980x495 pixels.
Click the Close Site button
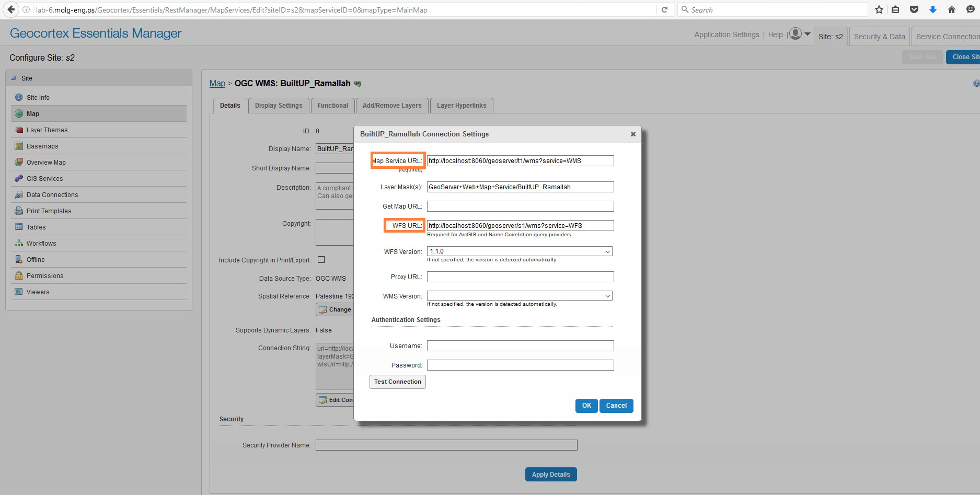pyautogui.click(x=963, y=57)
